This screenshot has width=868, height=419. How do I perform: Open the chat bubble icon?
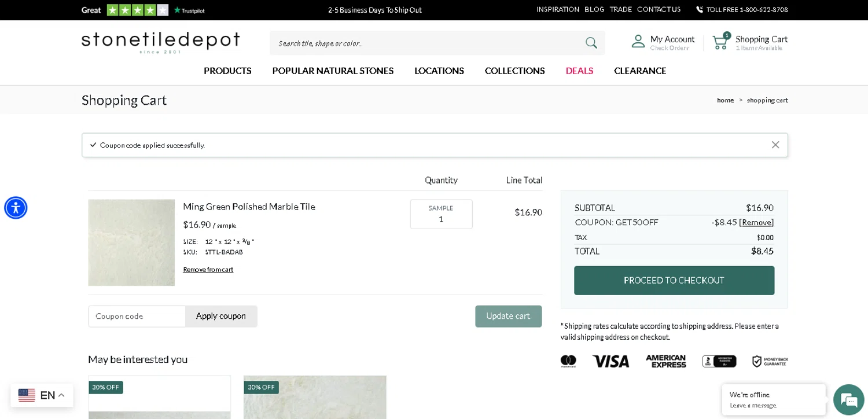pos(848,399)
